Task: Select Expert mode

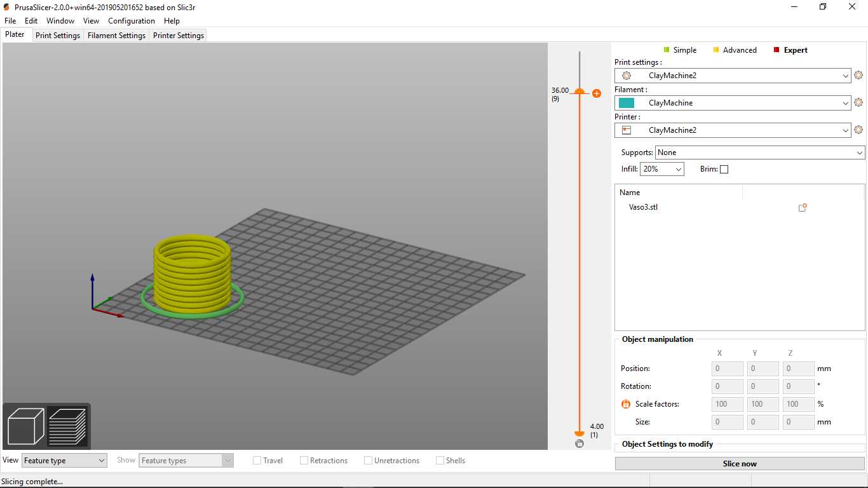Action: 790,50
